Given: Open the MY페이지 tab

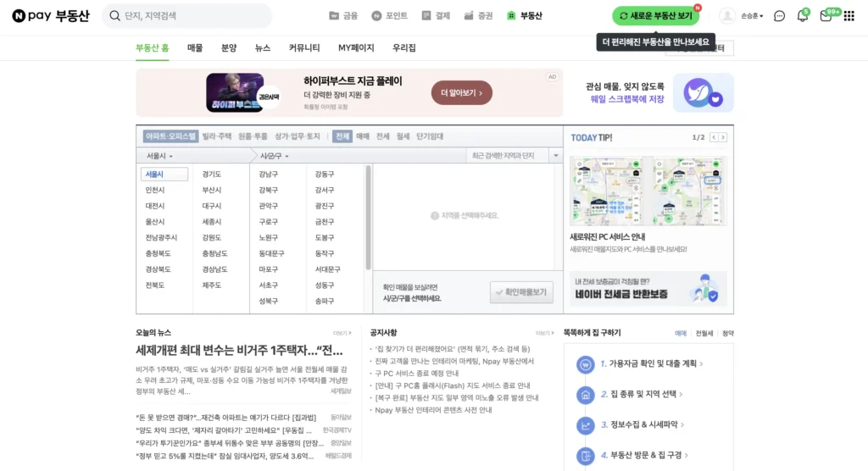Looking at the screenshot, I should click(356, 48).
